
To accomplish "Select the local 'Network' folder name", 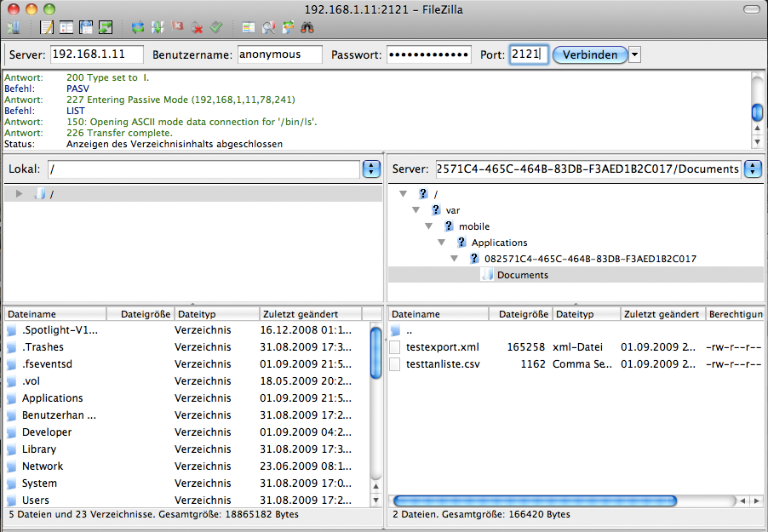I will (x=43, y=466).
